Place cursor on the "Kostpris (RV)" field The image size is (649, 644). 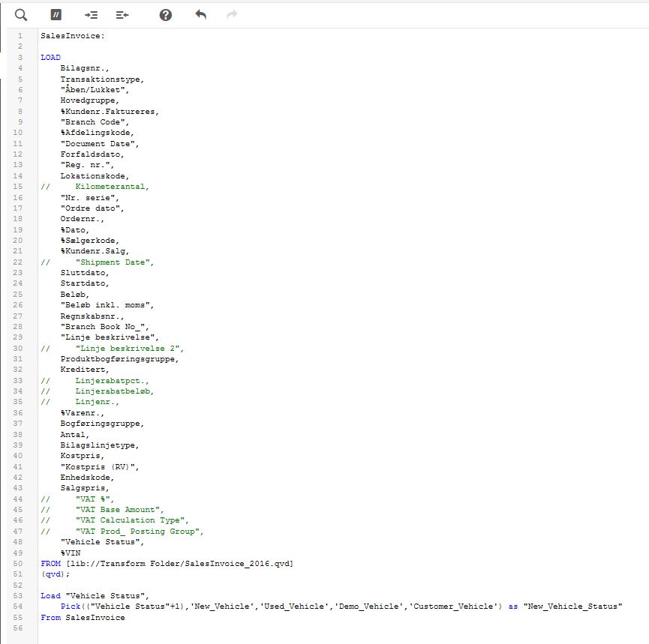tap(99, 466)
